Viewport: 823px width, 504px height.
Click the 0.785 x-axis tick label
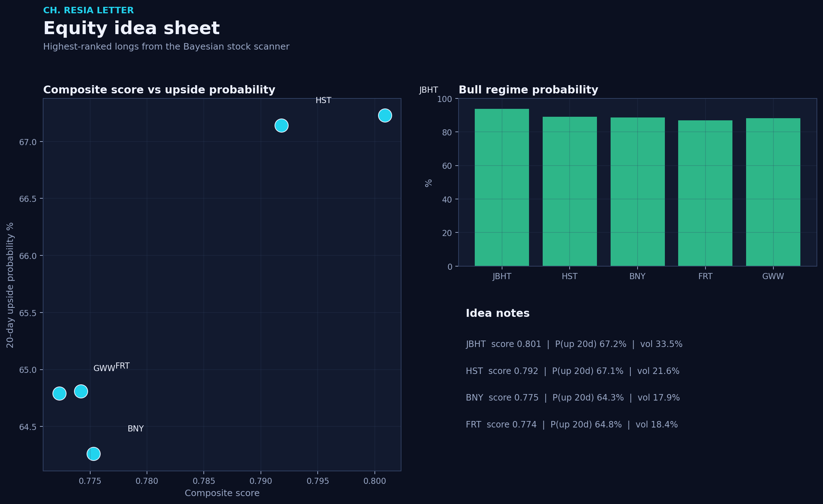pyautogui.click(x=204, y=481)
